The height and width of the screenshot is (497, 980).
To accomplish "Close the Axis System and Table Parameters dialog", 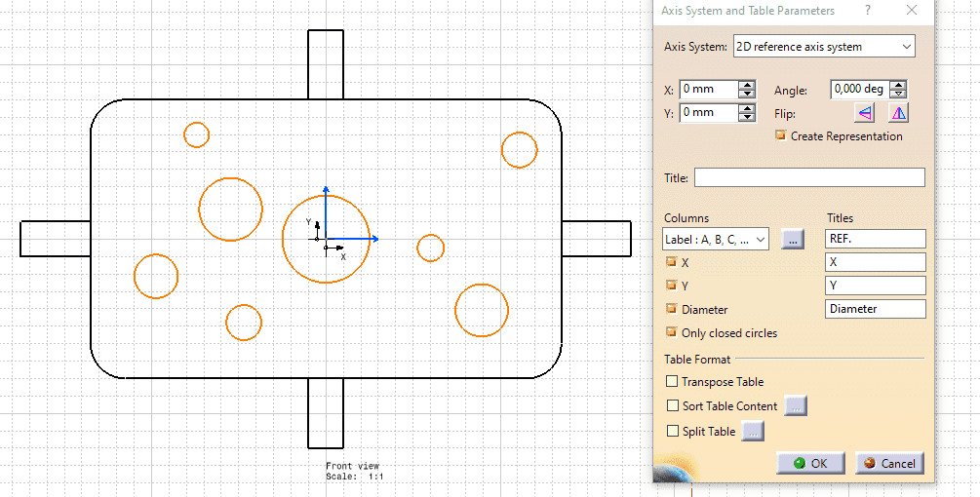I will click(x=911, y=10).
